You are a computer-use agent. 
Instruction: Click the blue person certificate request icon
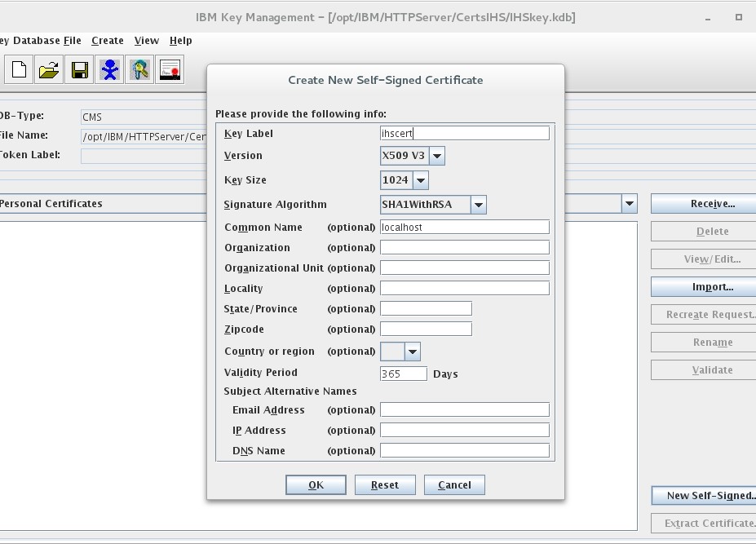pyautogui.click(x=109, y=69)
